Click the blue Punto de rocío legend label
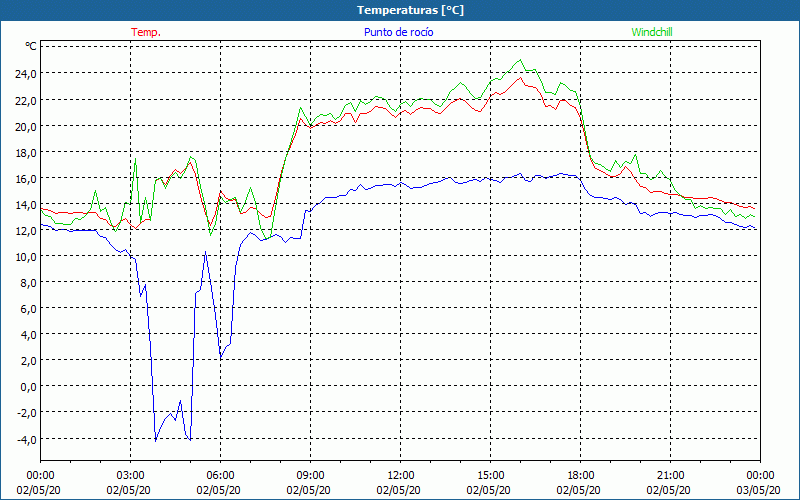The height and width of the screenshot is (500, 800). [x=398, y=32]
